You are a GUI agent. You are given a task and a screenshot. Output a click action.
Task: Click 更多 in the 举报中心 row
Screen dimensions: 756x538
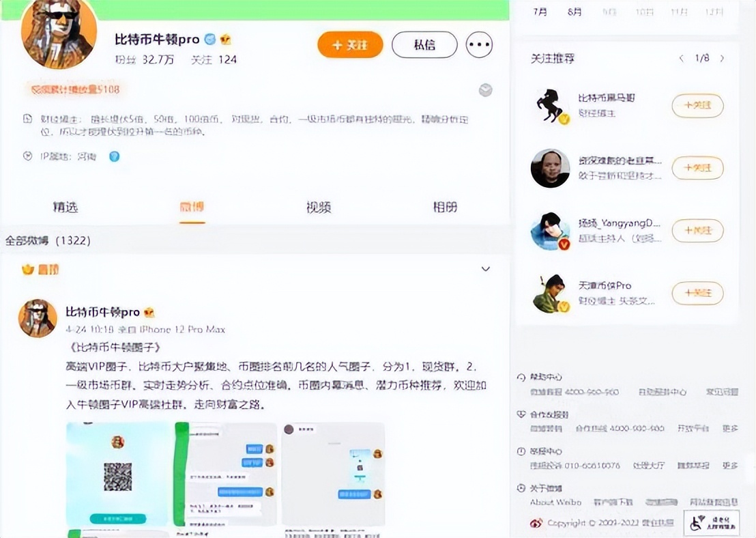[730, 465]
